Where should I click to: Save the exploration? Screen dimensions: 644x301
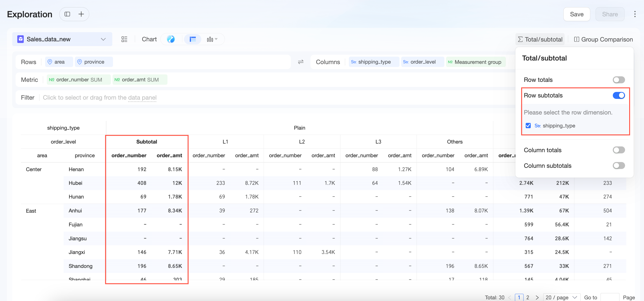[577, 14]
